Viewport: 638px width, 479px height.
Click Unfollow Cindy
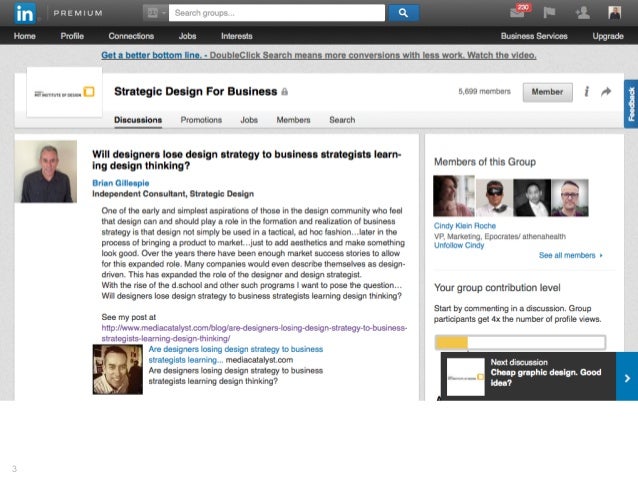[x=459, y=245]
